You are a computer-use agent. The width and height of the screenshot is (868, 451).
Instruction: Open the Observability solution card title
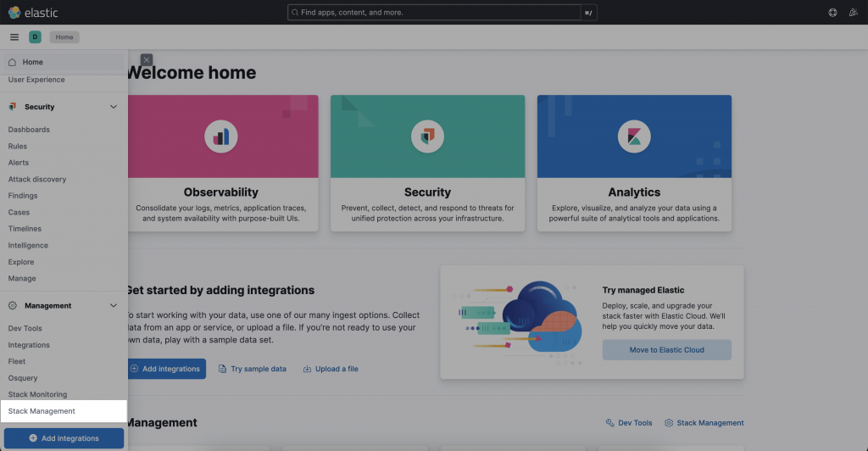[x=221, y=192]
